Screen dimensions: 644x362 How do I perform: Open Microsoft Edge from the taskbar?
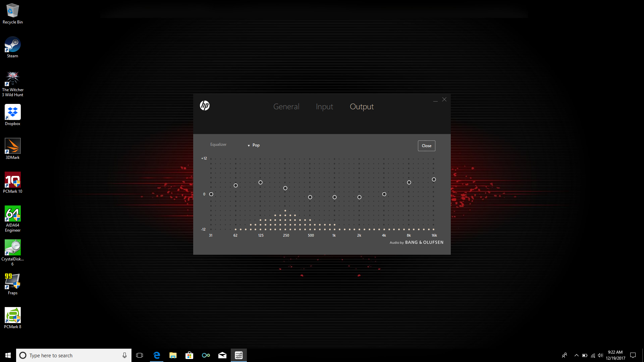[x=156, y=355]
